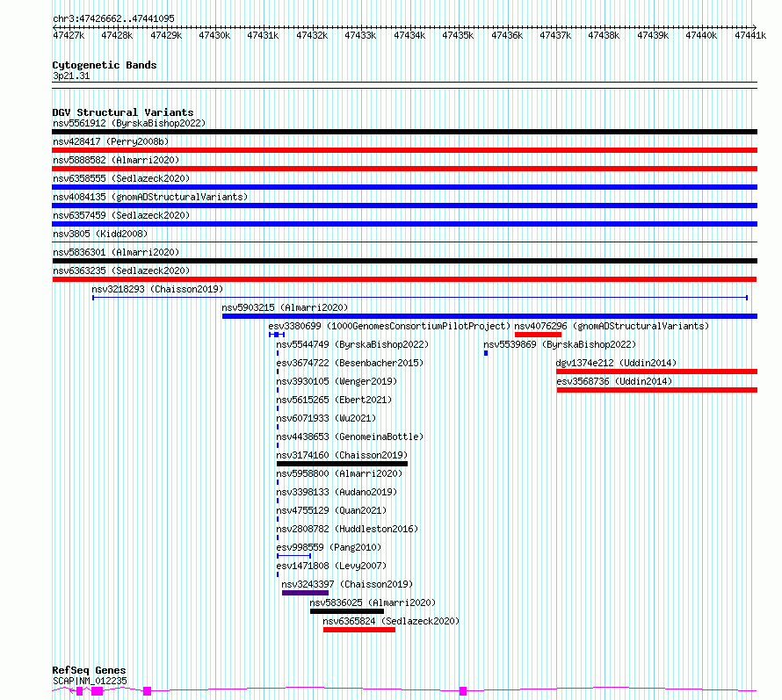The width and height of the screenshot is (782, 700).
Task: Click nsv3930105 (Wenger2019) label
Action: coord(337,381)
